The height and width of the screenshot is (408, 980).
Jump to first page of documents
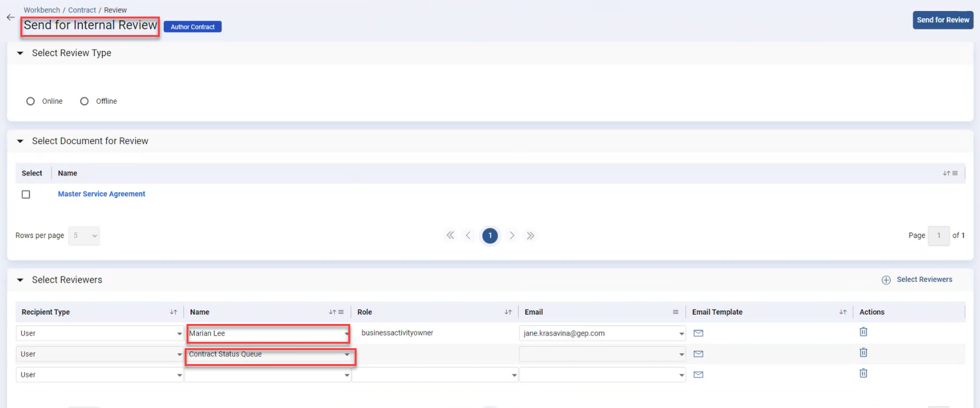click(450, 236)
